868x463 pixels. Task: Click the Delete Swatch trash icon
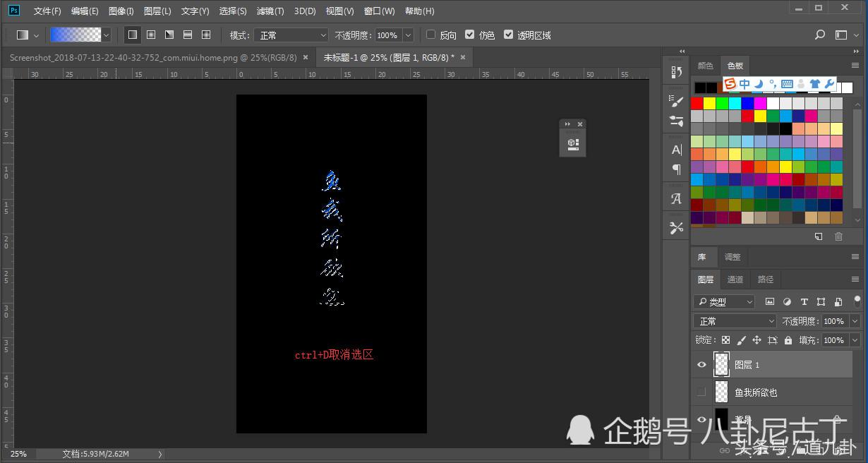coord(838,236)
